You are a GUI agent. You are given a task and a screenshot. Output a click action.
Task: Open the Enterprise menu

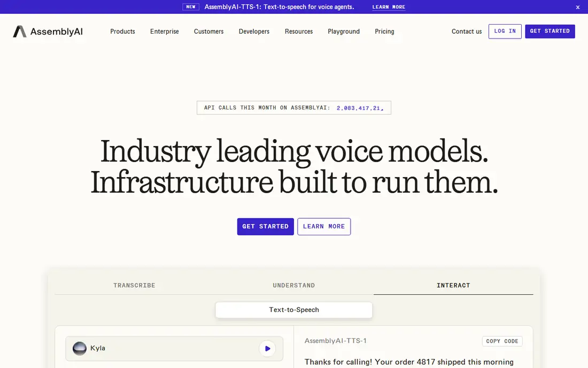click(165, 32)
